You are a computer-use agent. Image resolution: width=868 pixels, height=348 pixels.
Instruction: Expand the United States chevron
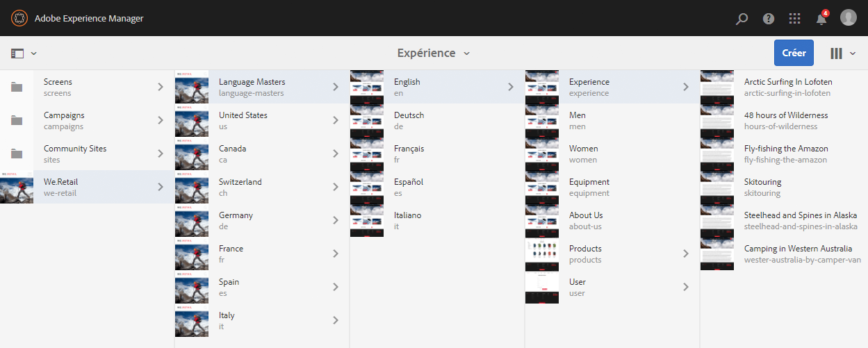[335, 120]
